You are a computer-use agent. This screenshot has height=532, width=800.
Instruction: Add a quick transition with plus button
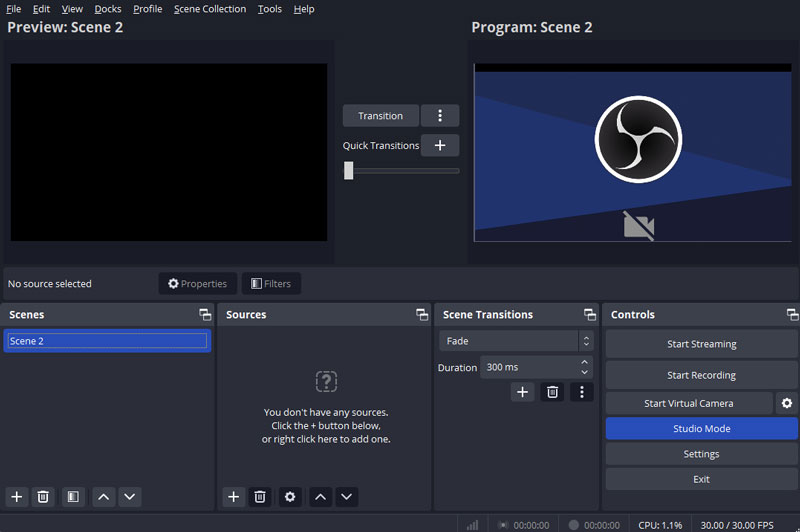coord(440,145)
